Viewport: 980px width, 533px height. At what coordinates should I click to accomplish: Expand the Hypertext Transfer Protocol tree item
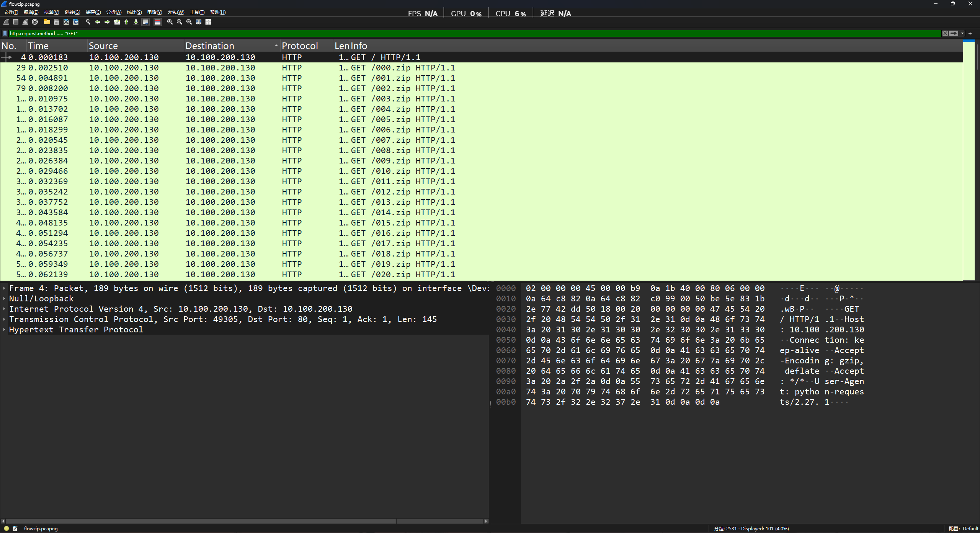coord(4,330)
